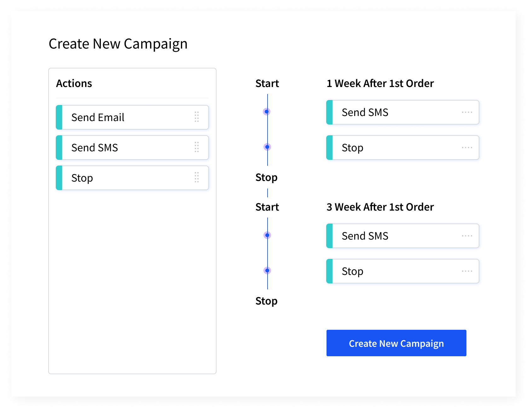Viewport: 532px width, 413px height.
Task: Click 'Stop' label ending the 3 Week timeline
Action: (267, 301)
